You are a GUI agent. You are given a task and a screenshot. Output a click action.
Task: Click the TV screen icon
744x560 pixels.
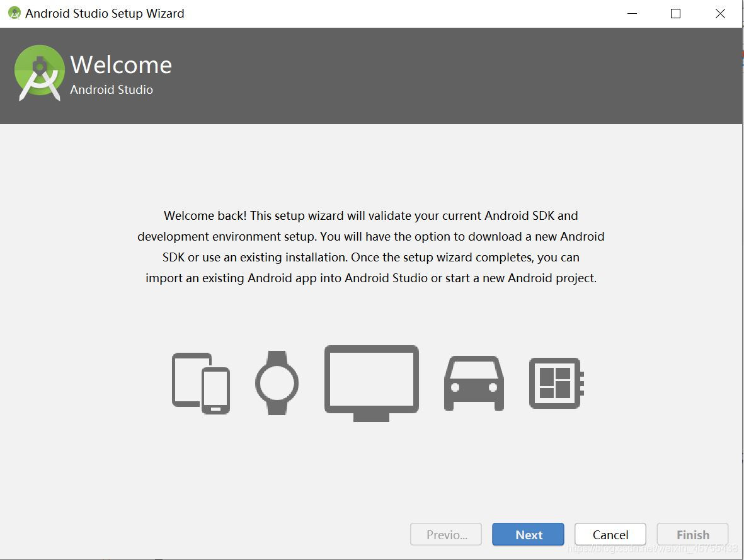click(x=372, y=384)
